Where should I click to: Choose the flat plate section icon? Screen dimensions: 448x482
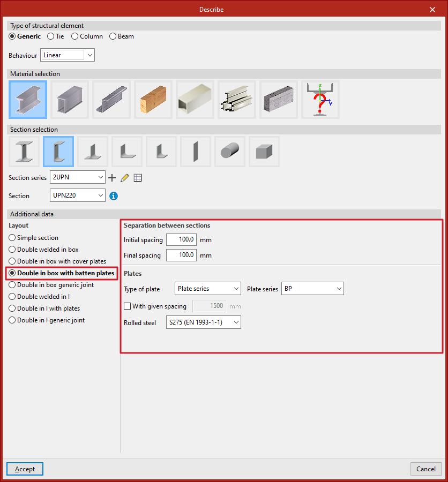click(196, 152)
